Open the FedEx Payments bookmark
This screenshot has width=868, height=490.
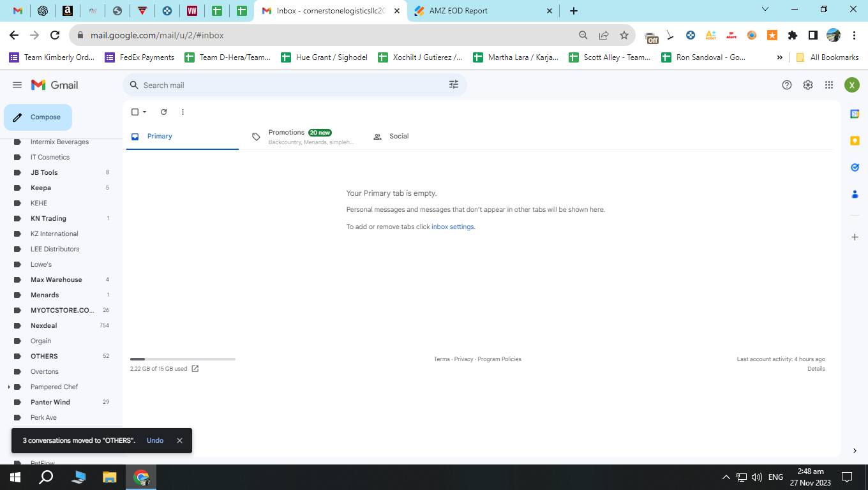point(140,57)
